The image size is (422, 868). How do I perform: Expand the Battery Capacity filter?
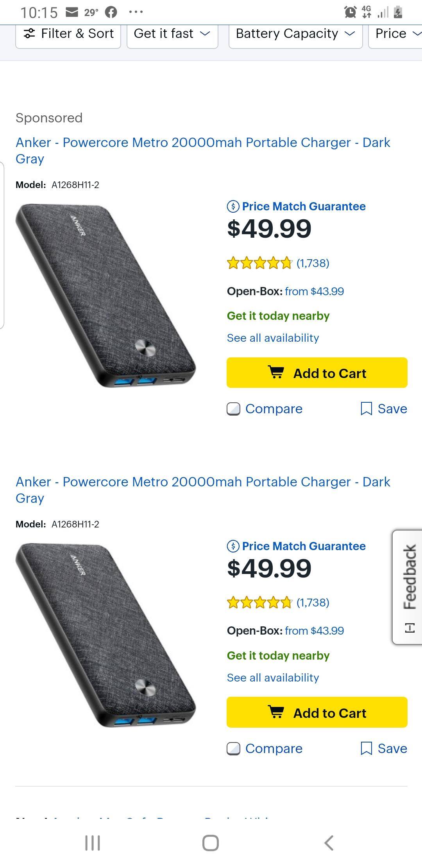pyautogui.click(x=295, y=34)
